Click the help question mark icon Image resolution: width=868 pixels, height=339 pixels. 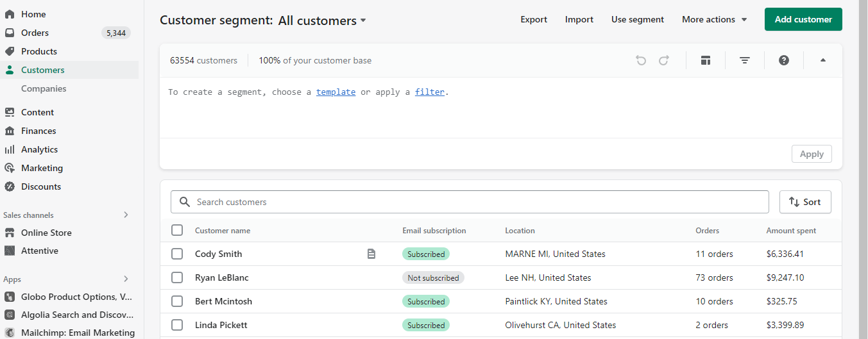(784, 60)
